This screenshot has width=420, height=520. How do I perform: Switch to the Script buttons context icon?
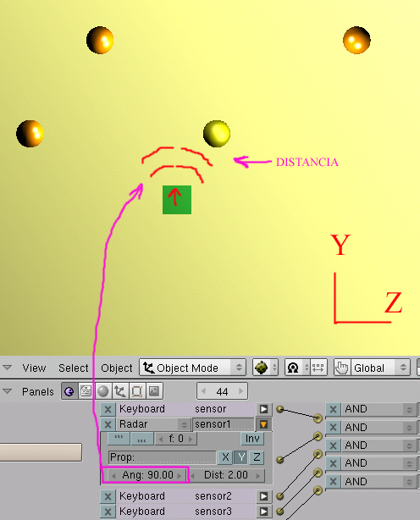coord(86,391)
